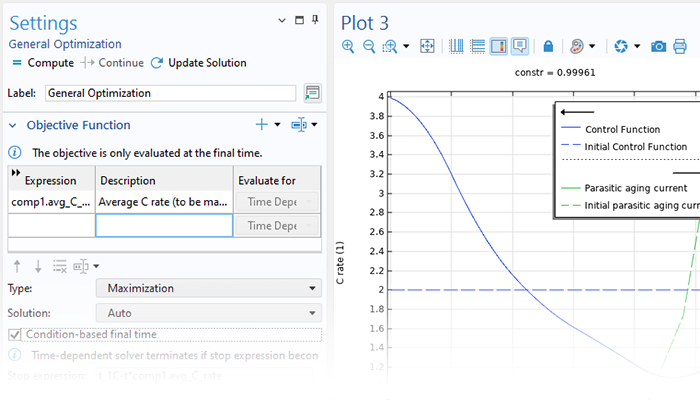The height and width of the screenshot is (400, 700).
Task: Open the second row Time Dependent dropdown
Action: tap(277, 226)
